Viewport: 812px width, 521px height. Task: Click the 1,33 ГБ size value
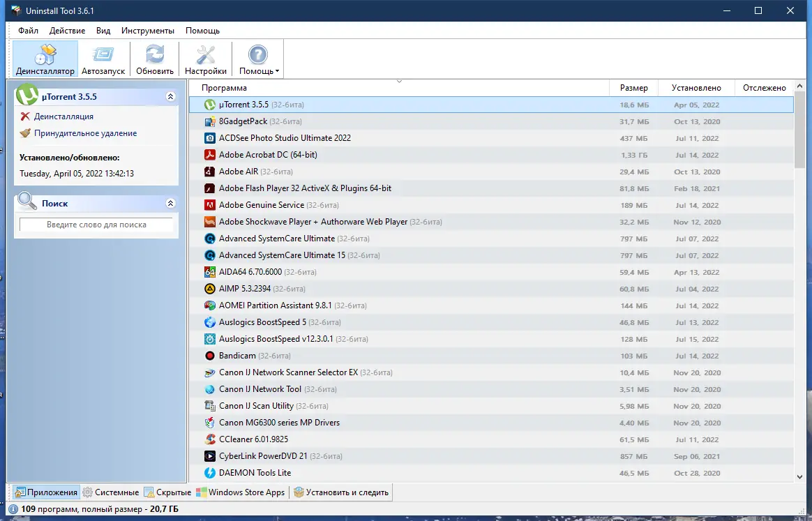click(634, 155)
